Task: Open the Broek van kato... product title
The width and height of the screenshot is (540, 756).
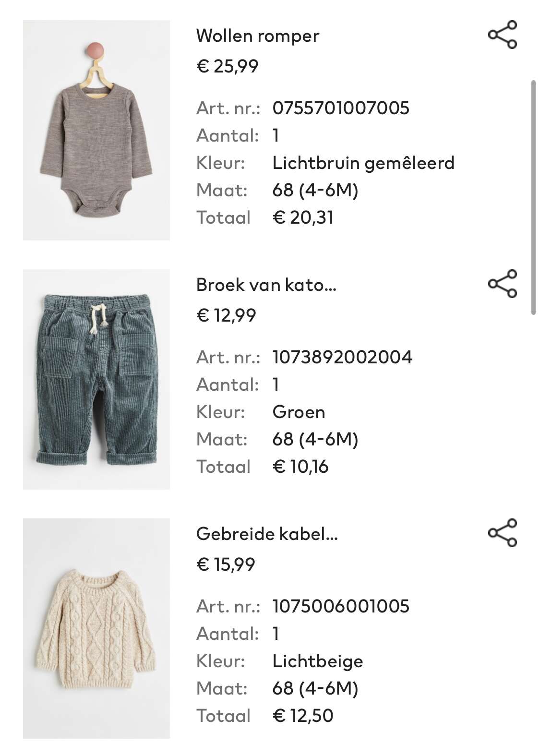Action: click(x=266, y=285)
